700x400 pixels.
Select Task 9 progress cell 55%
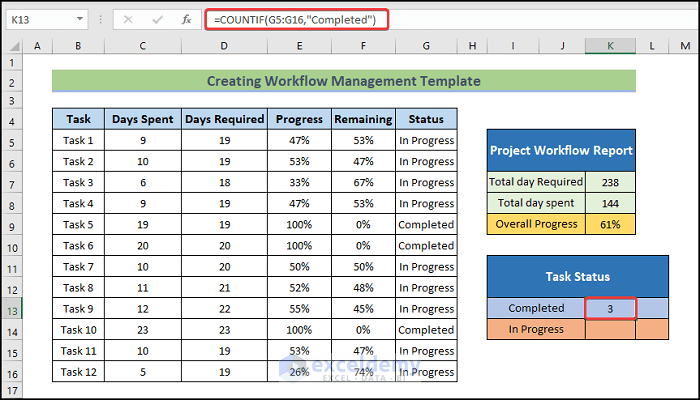tap(299, 309)
